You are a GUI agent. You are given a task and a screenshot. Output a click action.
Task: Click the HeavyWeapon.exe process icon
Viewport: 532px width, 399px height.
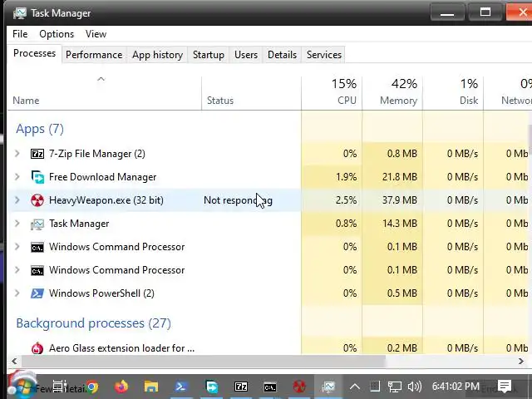(x=37, y=200)
